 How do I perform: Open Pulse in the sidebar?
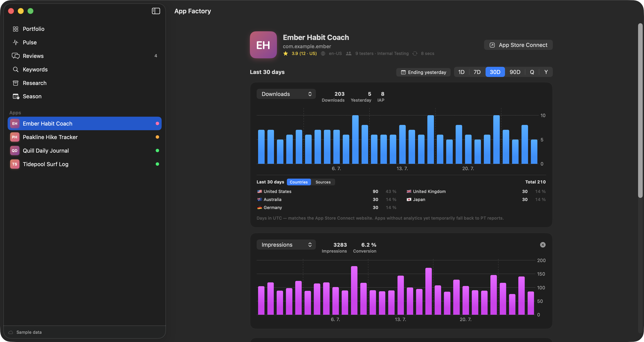tap(84, 42)
